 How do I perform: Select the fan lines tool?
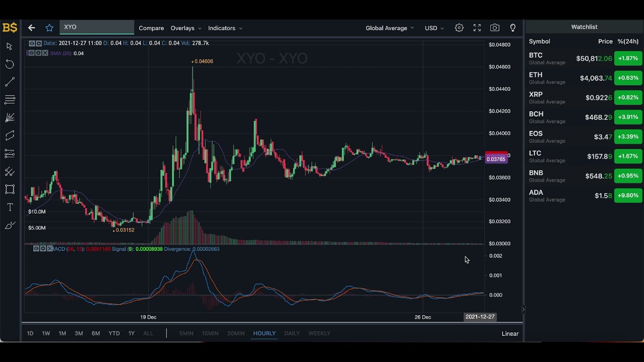(10, 118)
